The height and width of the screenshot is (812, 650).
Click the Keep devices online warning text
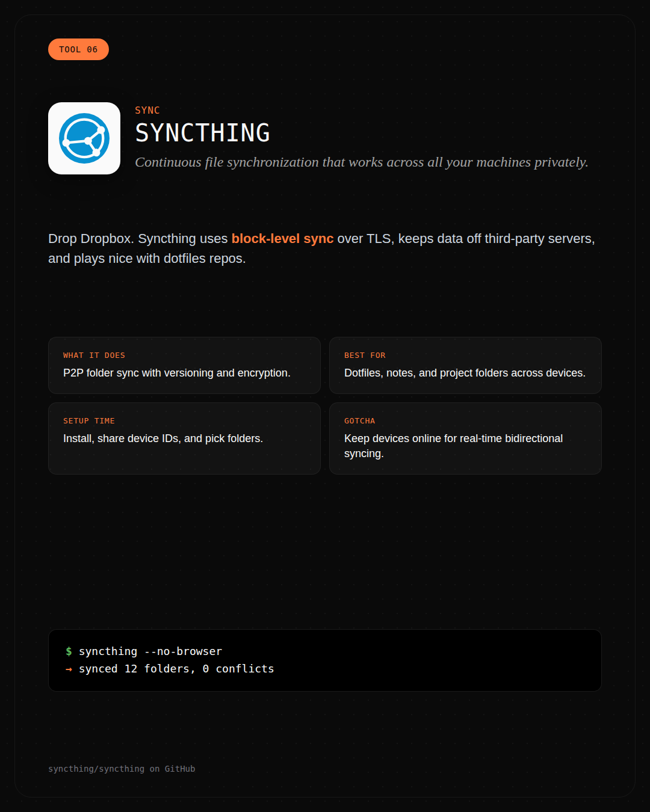point(454,446)
